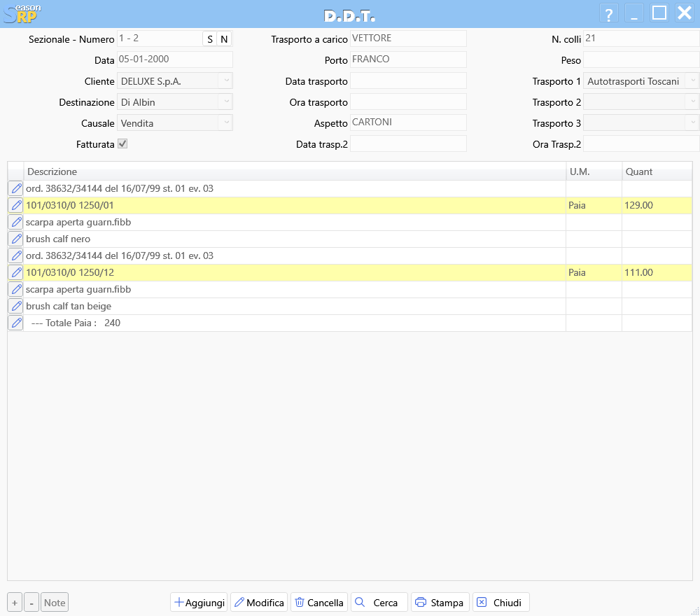Open help with the question mark icon
This screenshot has height=616, width=700.
click(x=609, y=13)
